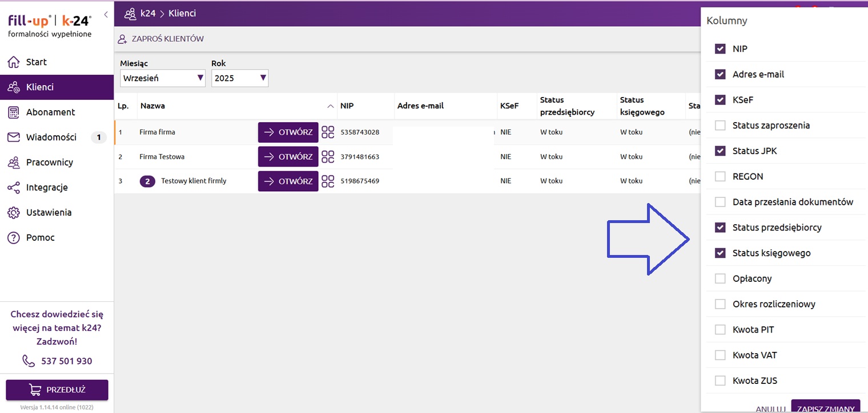
Task: Click the Start home icon in sidebar
Action: coord(14,62)
